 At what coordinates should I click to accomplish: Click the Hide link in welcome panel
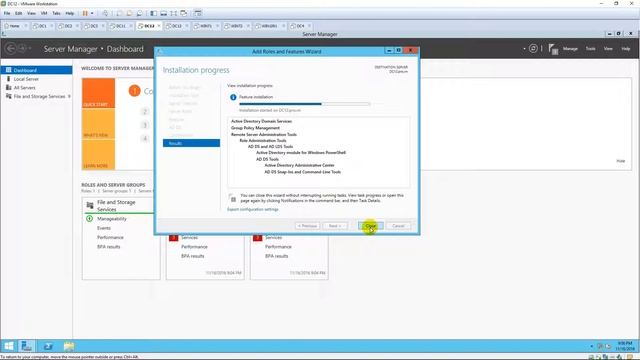point(620,161)
